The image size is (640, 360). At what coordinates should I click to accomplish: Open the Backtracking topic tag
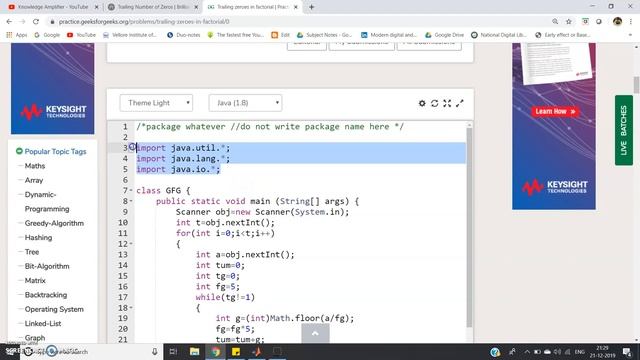pyautogui.click(x=46, y=295)
